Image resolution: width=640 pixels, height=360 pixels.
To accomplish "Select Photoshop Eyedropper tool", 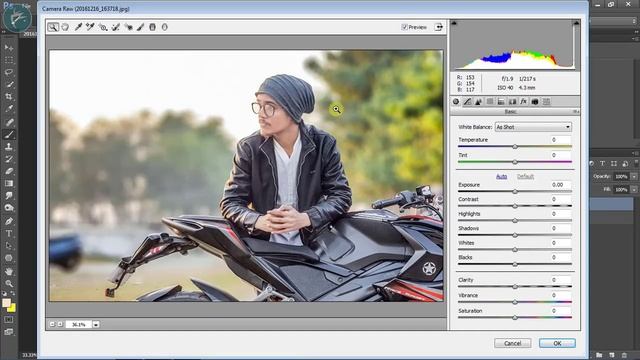I will 9,109.
